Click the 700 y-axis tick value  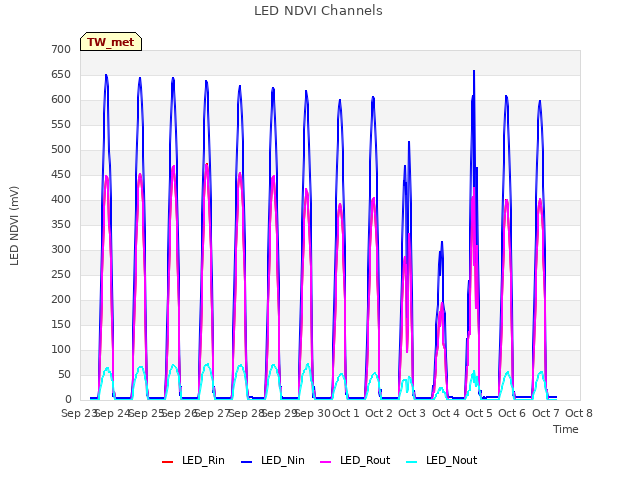(61, 49)
